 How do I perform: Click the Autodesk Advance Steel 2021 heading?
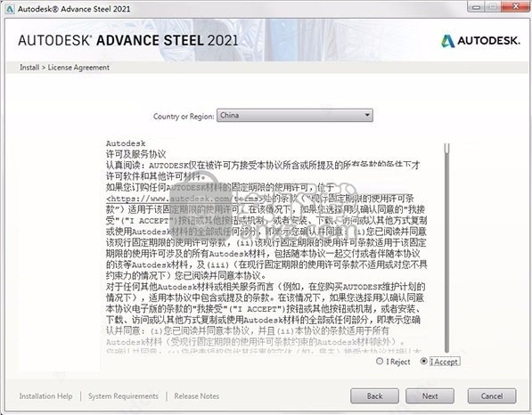tap(128, 40)
